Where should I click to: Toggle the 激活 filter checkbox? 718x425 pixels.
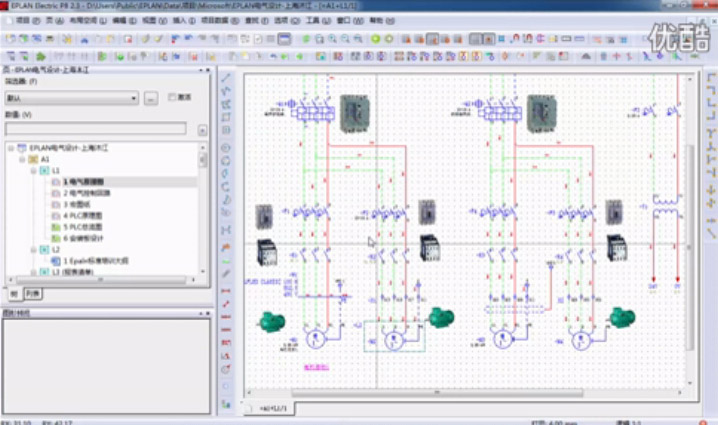172,97
